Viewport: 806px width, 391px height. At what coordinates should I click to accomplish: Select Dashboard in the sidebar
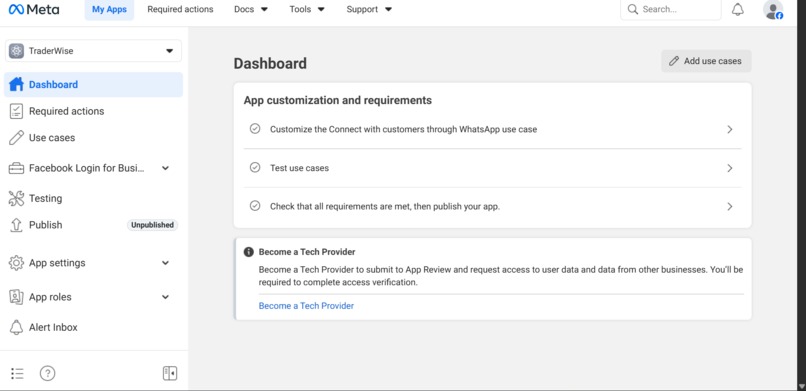[x=94, y=84]
